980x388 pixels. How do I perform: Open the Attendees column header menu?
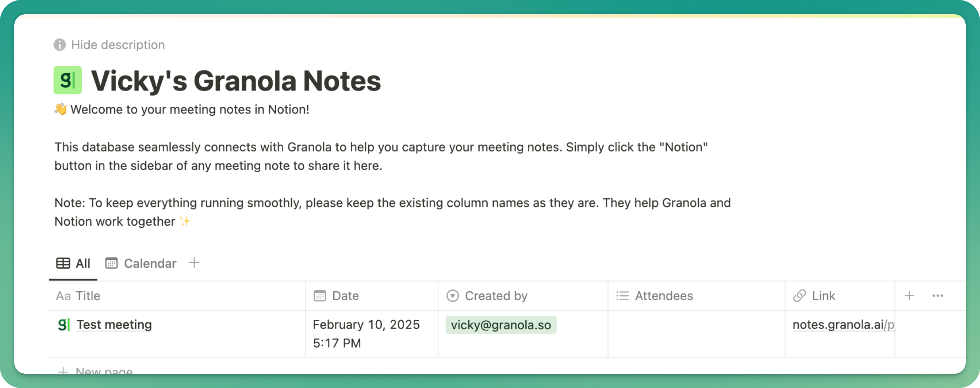[696, 296]
